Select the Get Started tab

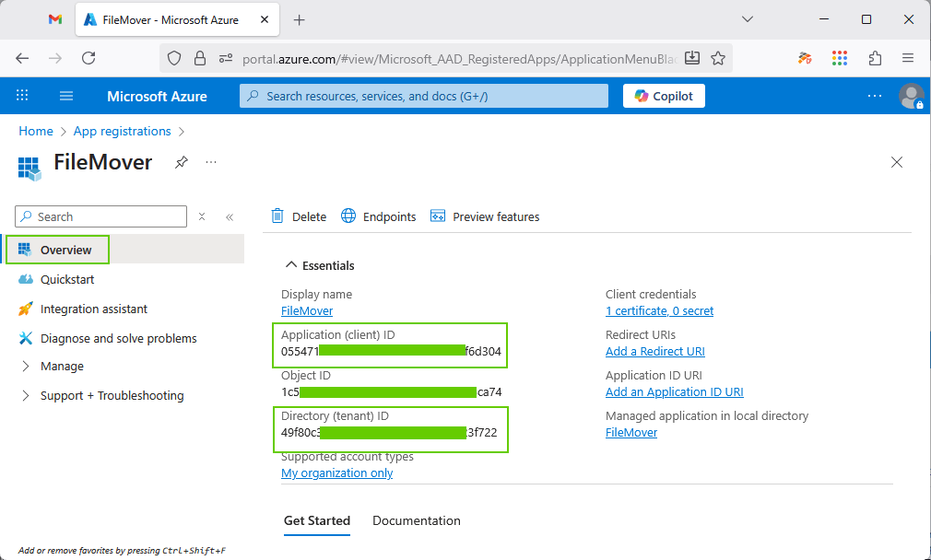click(x=317, y=520)
